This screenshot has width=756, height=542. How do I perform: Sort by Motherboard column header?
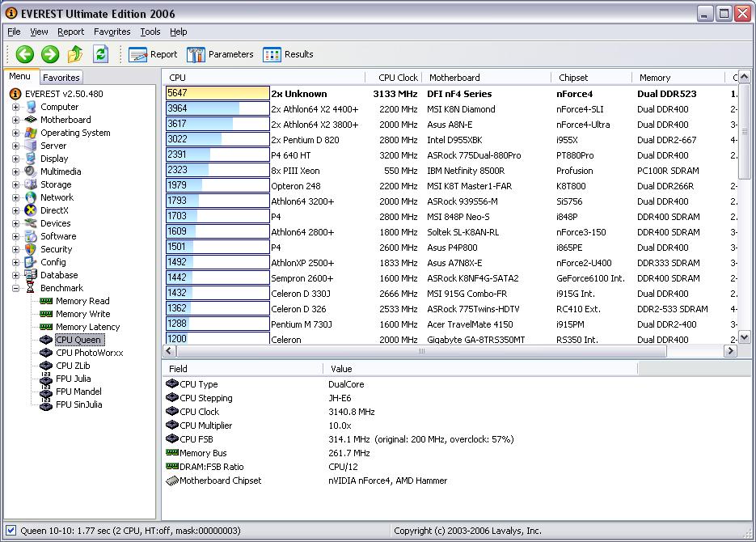tap(487, 78)
